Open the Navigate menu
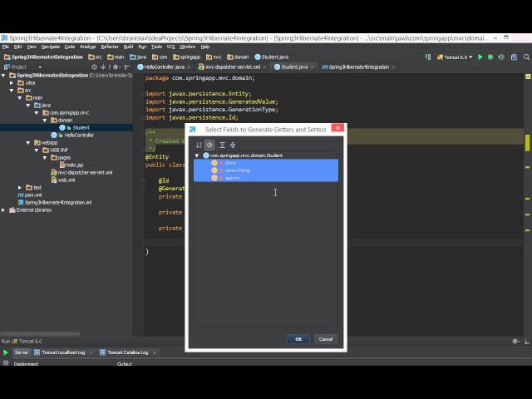 [50, 47]
